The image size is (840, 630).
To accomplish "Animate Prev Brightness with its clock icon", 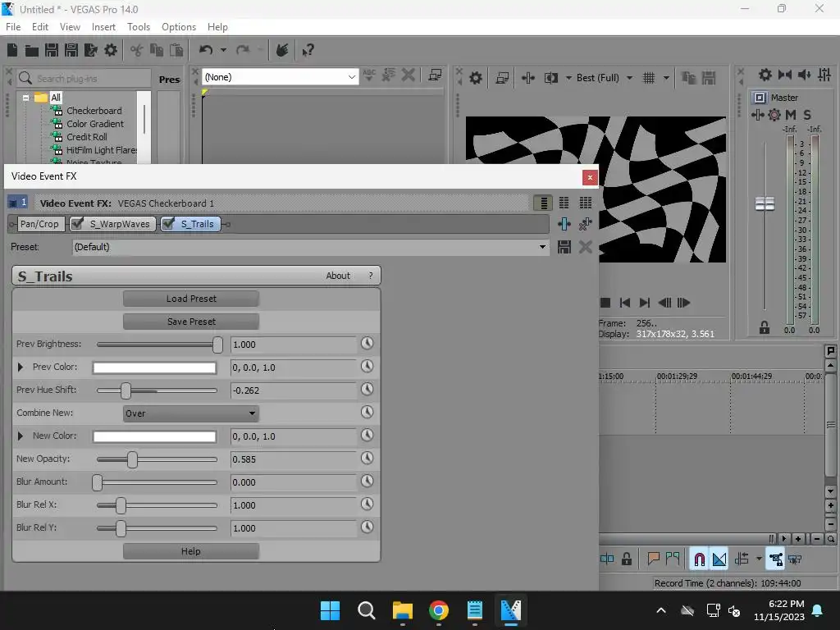I will 367,344.
